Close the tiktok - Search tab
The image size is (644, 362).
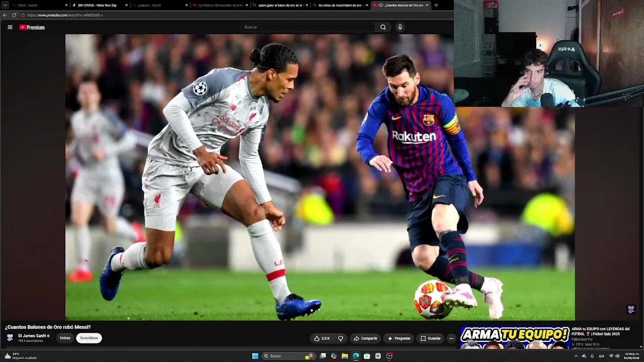(x=66, y=5)
